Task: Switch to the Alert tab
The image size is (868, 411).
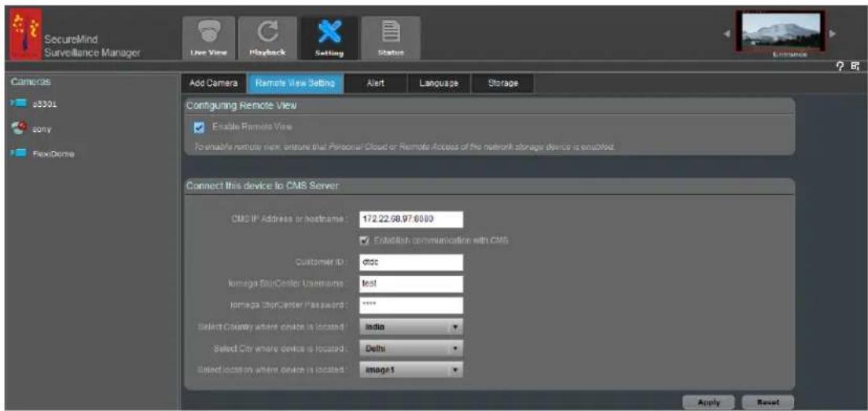Action: point(376,83)
